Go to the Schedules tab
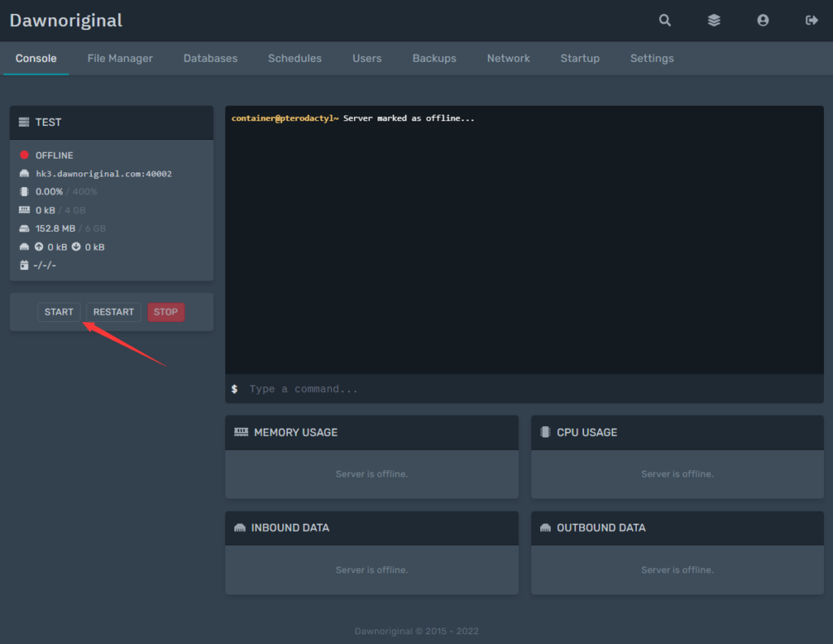The image size is (833, 644). point(294,59)
